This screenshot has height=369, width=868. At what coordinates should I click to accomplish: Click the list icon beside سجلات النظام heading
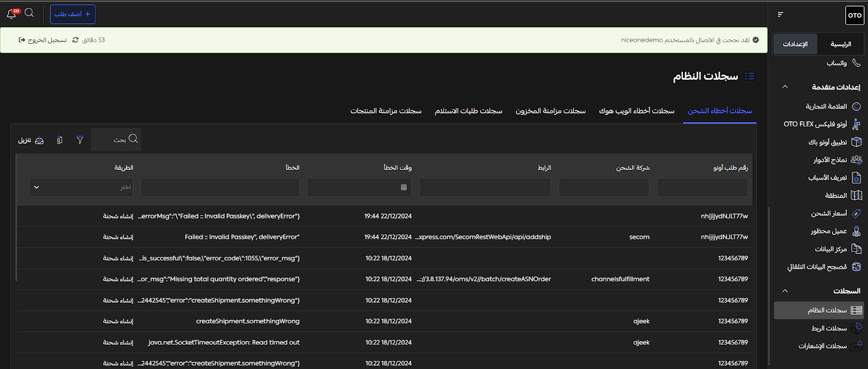tap(750, 76)
